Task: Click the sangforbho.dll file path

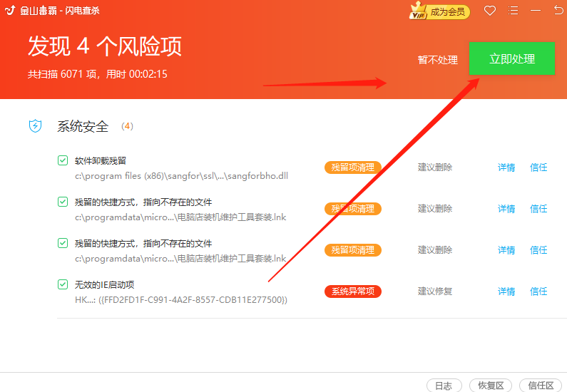Action: tap(182, 176)
